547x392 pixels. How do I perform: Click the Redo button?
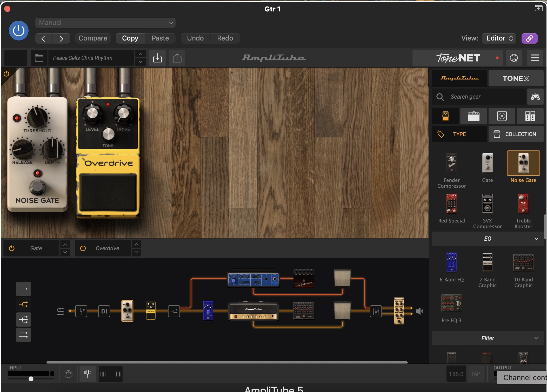pyautogui.click(x=225, y=38)
